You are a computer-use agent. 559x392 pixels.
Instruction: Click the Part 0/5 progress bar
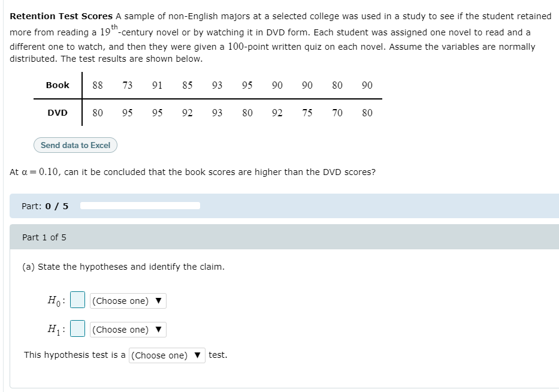point(141,205)
